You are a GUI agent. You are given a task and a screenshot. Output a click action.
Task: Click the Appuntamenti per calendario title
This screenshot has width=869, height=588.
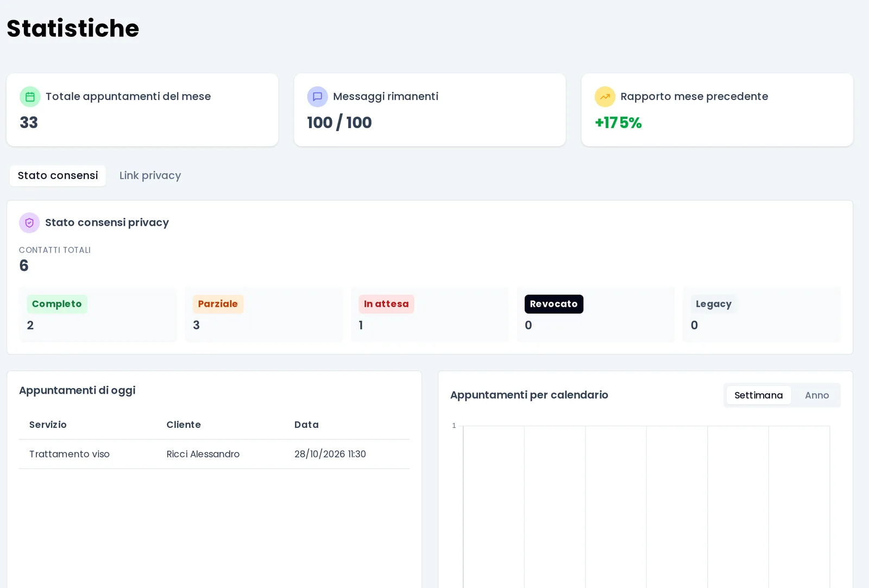pos(529,395)
